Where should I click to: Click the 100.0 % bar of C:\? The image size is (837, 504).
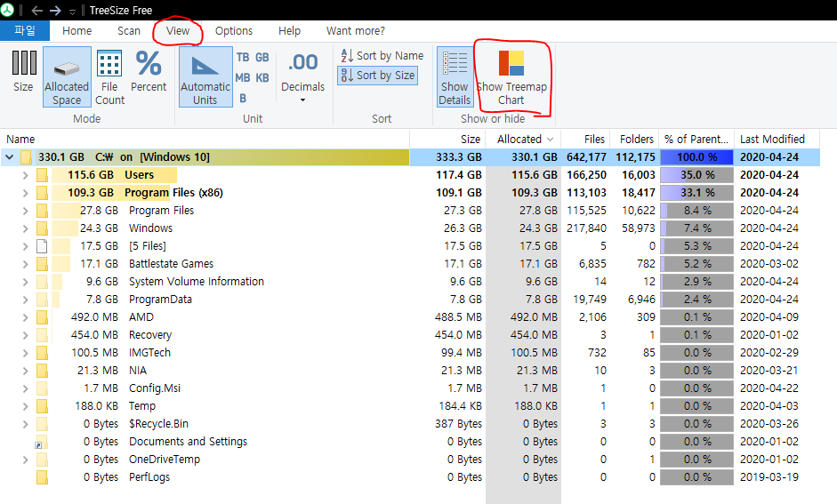point(696,157)
